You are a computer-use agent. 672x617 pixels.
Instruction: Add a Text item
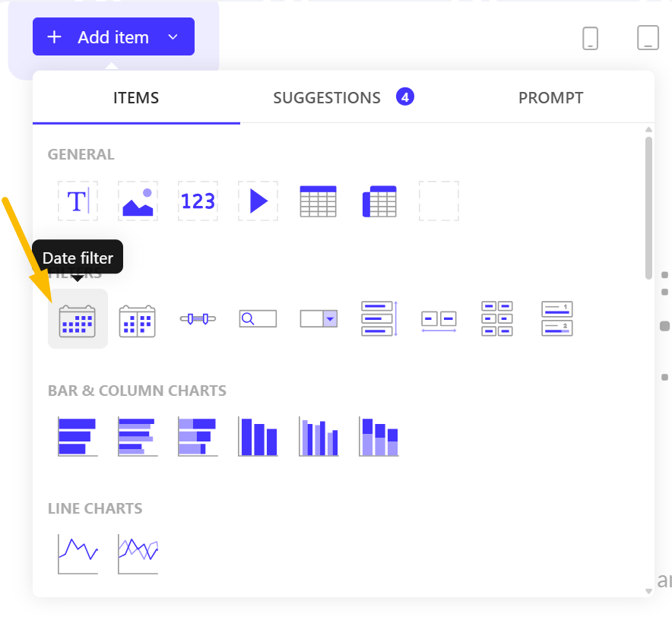coord(78,201)
